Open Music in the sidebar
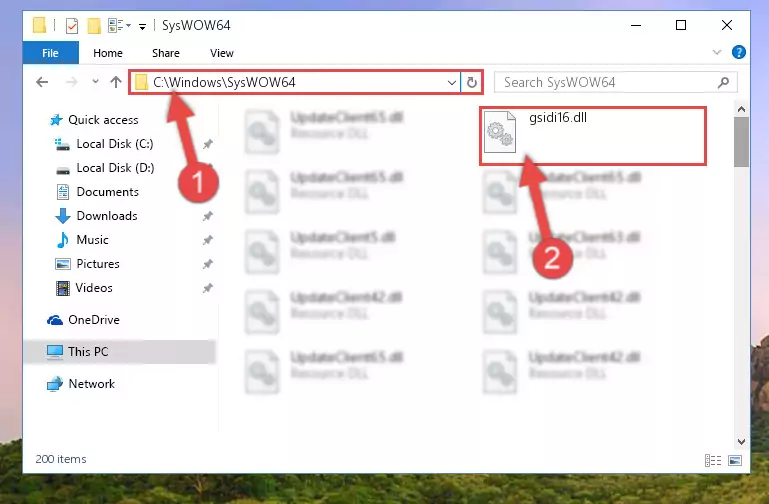Screen dimensions: 769x504 92,240
